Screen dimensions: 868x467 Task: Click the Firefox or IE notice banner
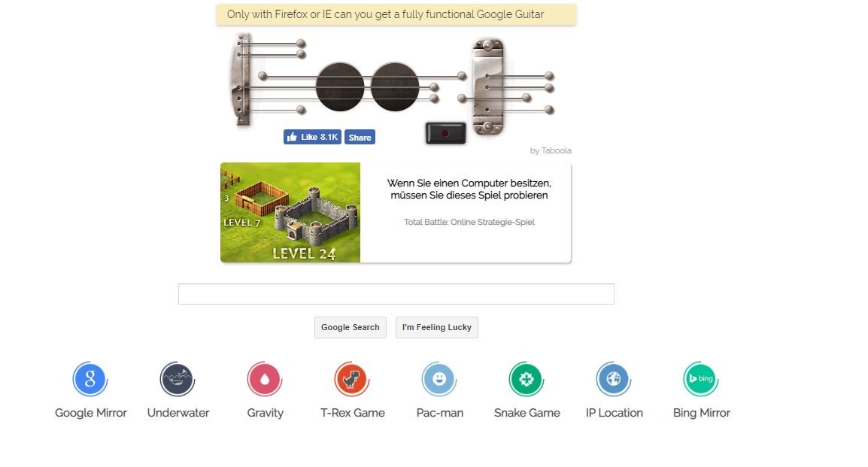[x=396, y=14]
